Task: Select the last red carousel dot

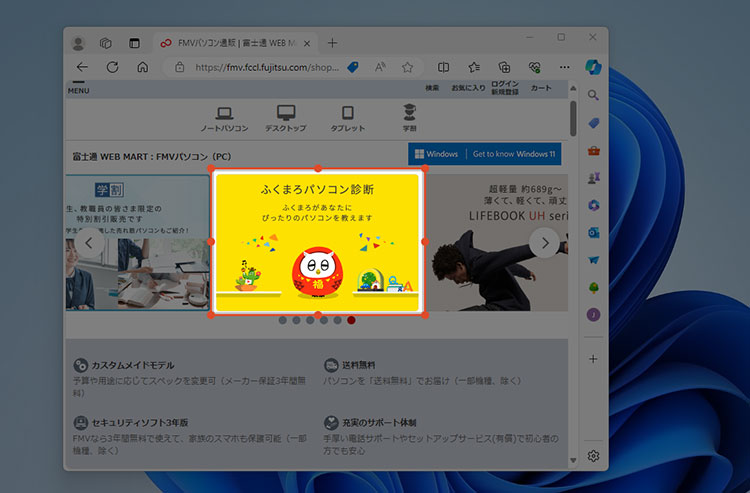Action: (351, 321)
